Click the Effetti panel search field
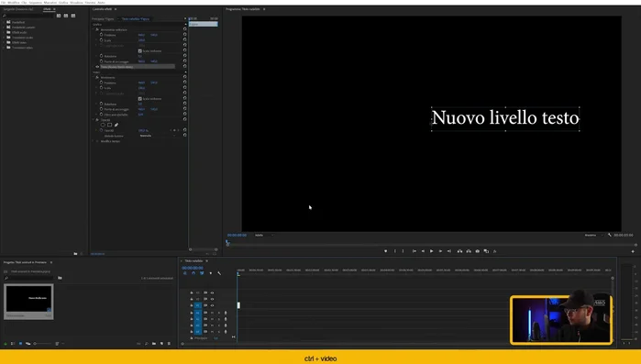Screen dimensions: 641x364 28,16
